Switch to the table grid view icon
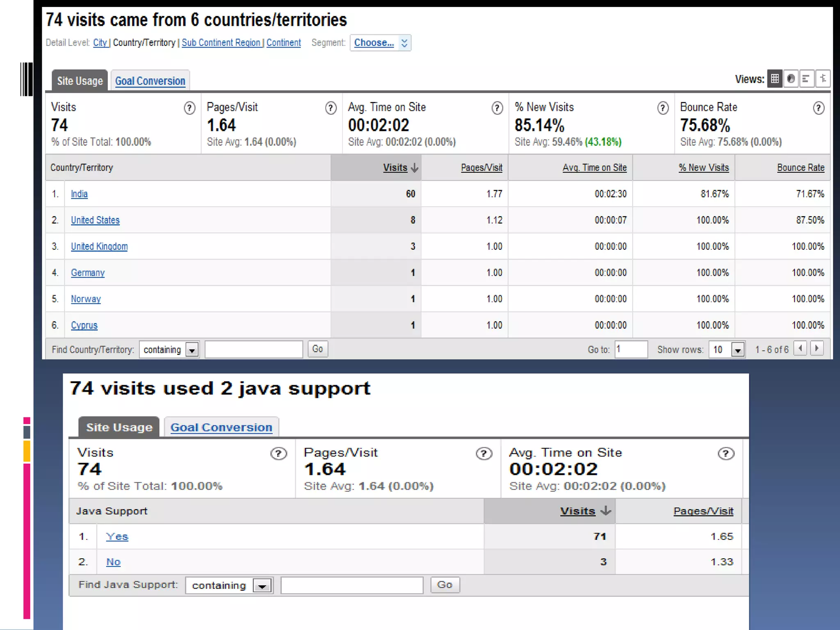 774,79
